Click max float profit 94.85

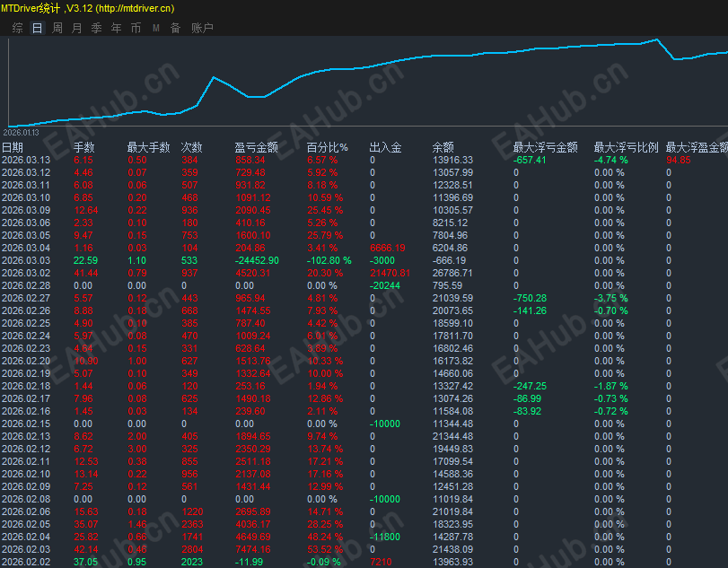[x=679, y=160]
